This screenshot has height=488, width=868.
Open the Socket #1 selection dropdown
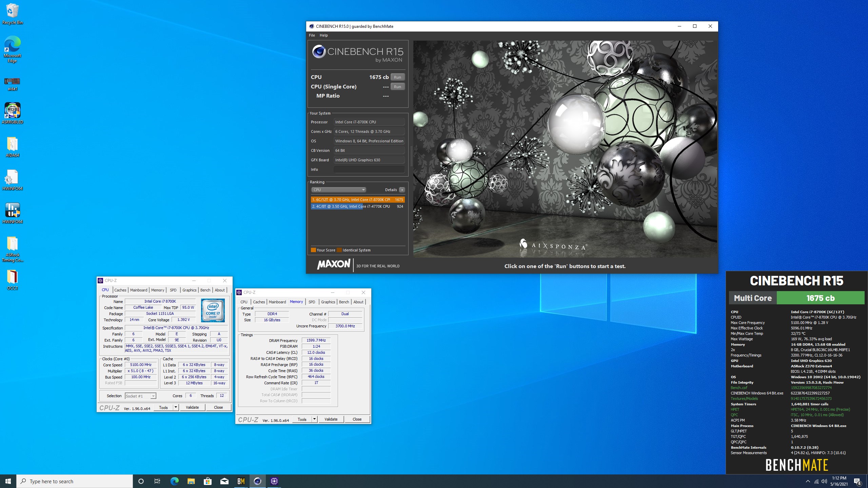tap(140, 396)
